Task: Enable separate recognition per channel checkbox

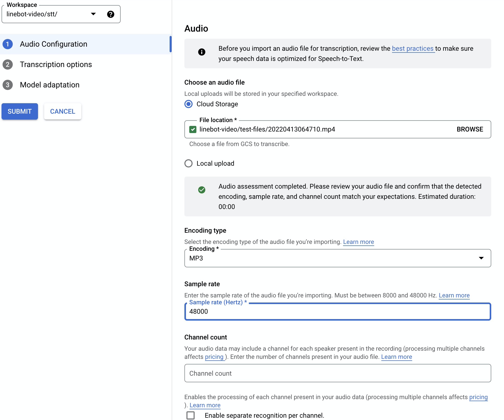Action: 191,415
